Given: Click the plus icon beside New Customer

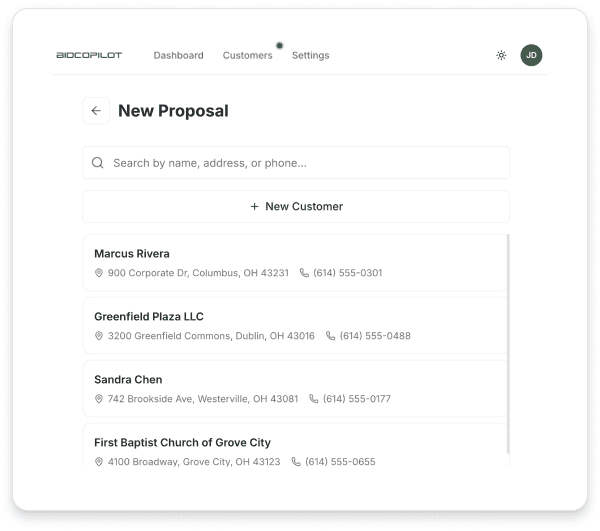Looking at the screenshot, I should (254, 207).
